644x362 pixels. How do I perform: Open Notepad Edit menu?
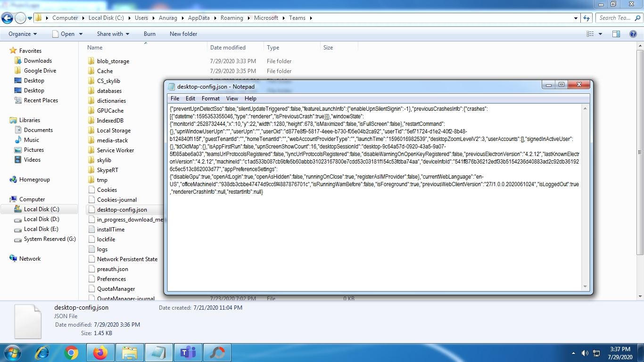190,99
